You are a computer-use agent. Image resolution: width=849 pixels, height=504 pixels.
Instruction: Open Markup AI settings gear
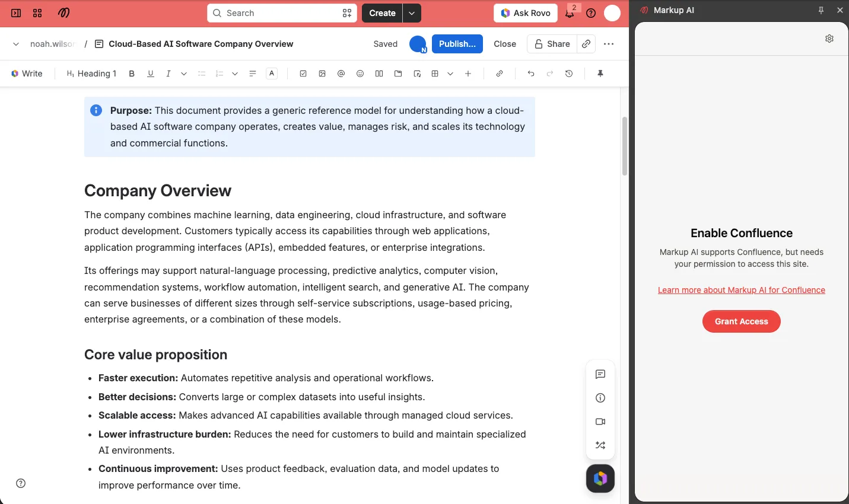[829, 39]
